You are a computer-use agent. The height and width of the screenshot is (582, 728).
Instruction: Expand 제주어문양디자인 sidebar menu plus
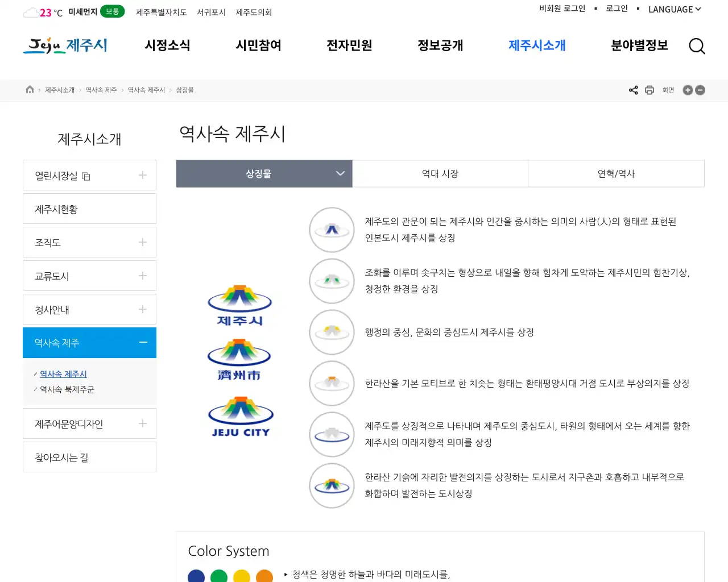[143, 423]
